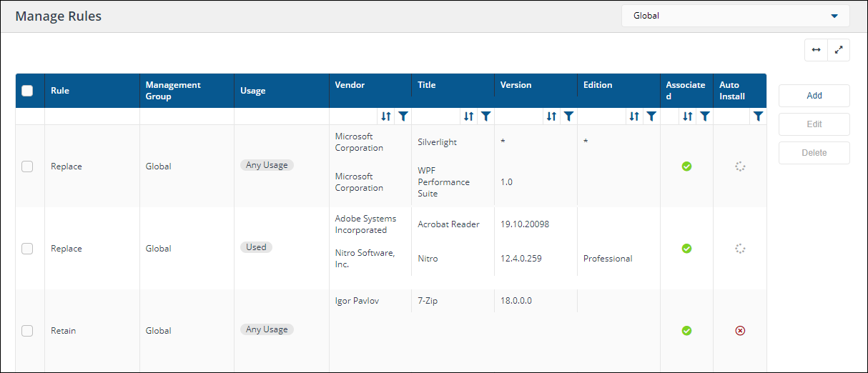Sort by the Version column
The image size is (868, 373).
pyautogui.click(x=551, y=116)
